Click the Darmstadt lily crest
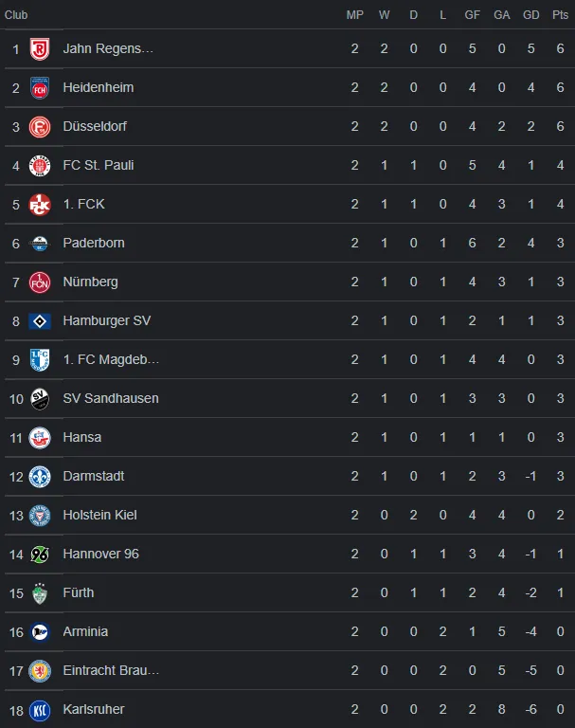This screenshot has height=728, width=575. 40,477
